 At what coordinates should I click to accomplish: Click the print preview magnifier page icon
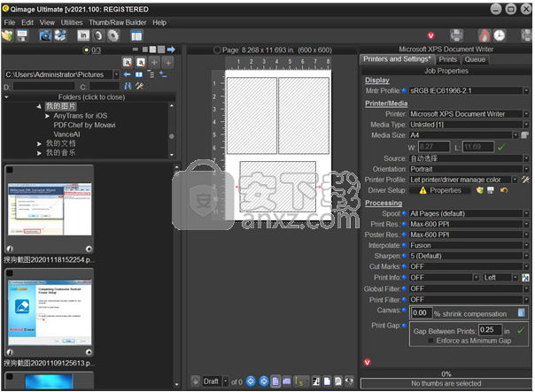tap(337, 381)
